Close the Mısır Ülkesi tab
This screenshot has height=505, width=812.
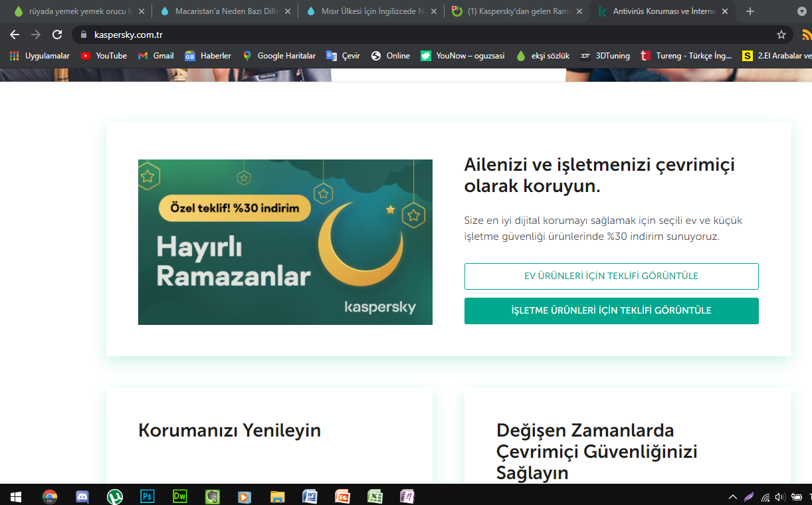(x=433, y=11)
